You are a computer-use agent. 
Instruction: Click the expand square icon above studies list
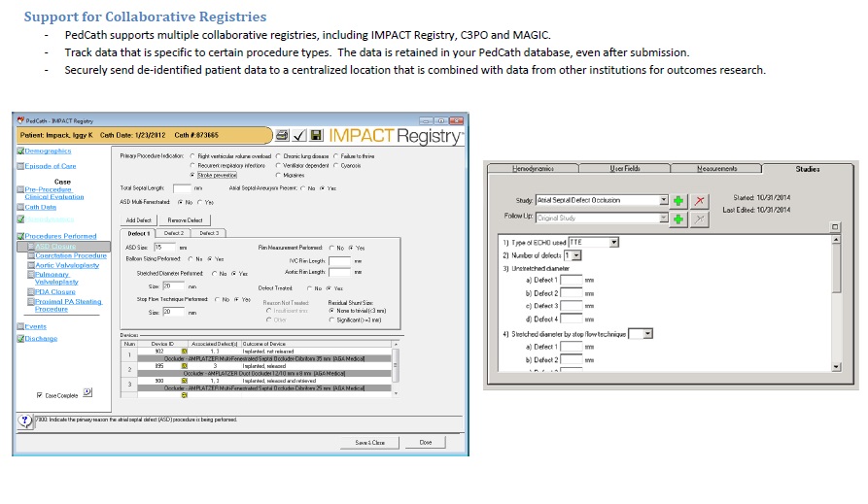(835, 227)
